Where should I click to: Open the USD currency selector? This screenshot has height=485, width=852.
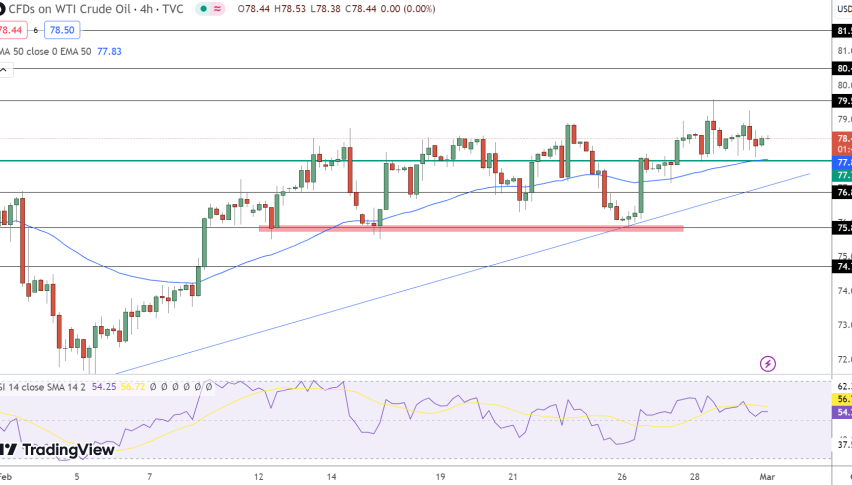[844, 9]
